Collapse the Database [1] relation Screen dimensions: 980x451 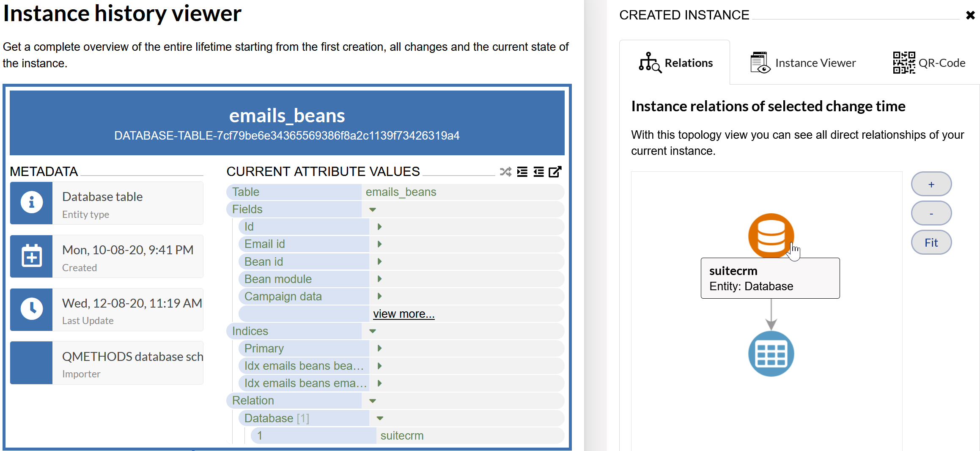tap(380, 418)
